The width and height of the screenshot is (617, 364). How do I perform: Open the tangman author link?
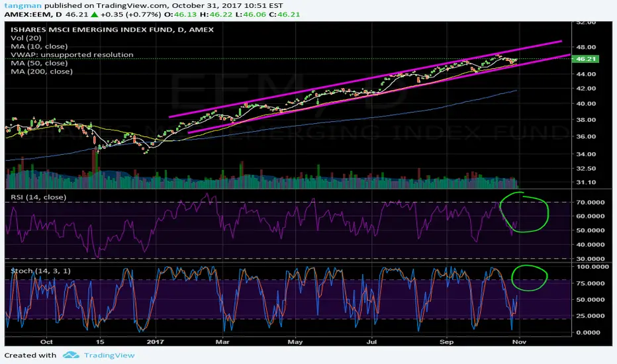[x=23, y=6]
